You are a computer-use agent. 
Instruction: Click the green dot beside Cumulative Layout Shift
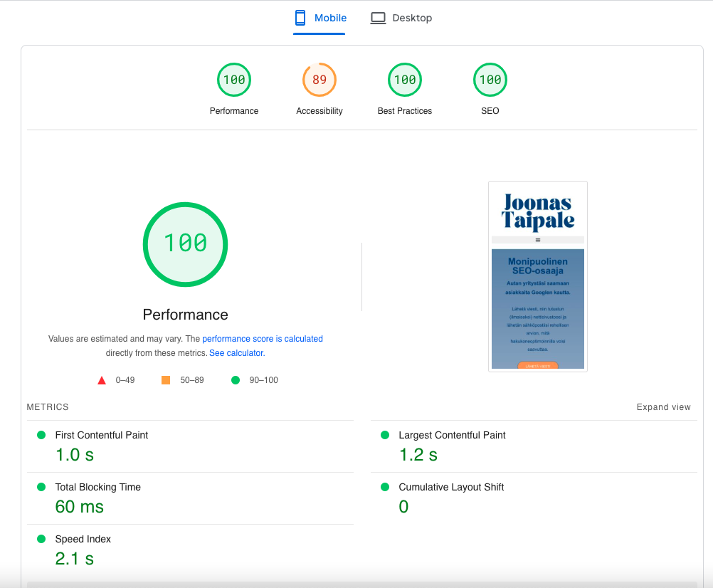pos(384,487)
